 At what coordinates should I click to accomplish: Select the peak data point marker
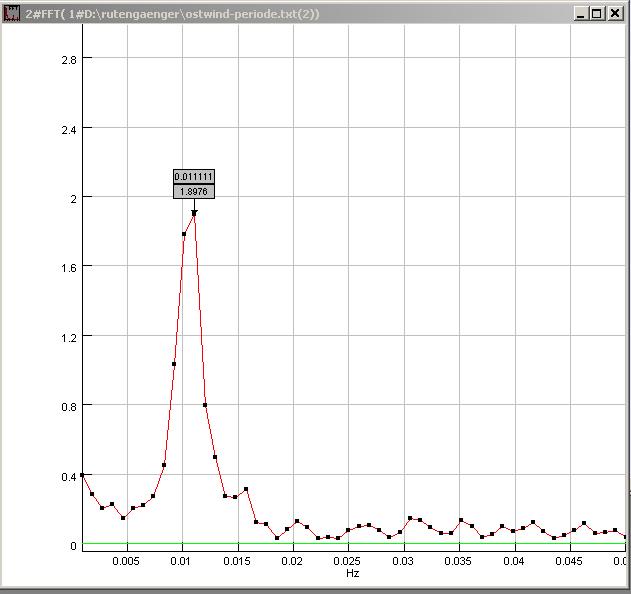click(194, 213)
